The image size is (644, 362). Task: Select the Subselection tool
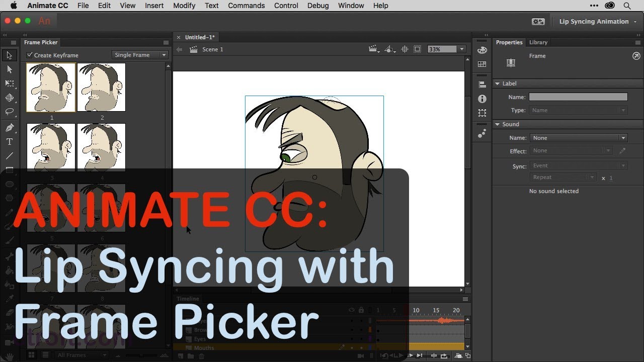9,69
